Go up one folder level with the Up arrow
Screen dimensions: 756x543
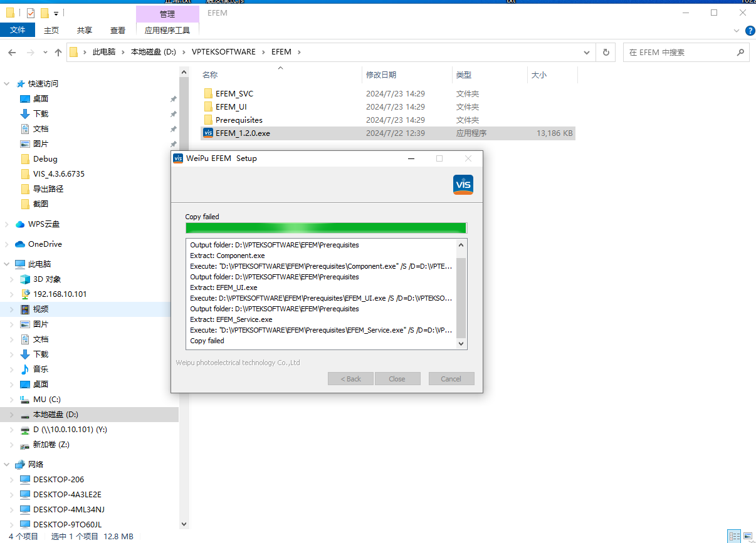point(58,53)
